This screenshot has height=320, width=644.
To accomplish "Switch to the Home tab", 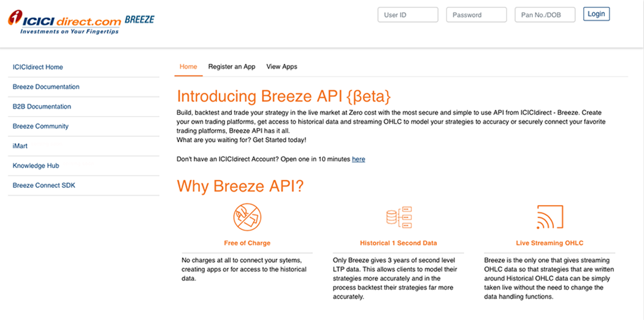I will coord(188,66).
